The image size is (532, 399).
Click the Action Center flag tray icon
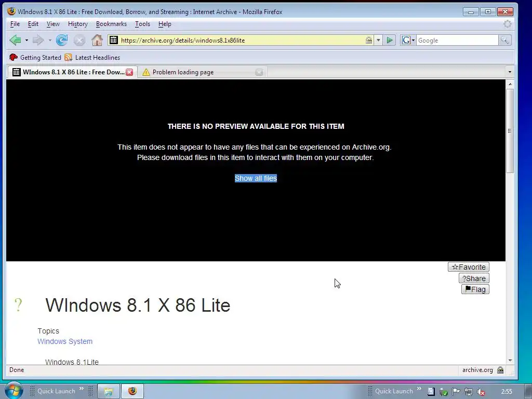(x=456, y=392)
